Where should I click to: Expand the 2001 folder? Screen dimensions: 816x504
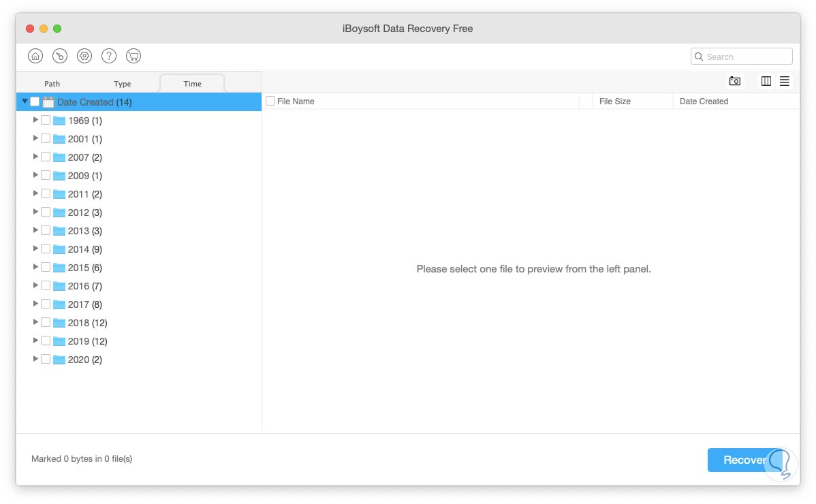pyautogui.click(x=35, y=138)
